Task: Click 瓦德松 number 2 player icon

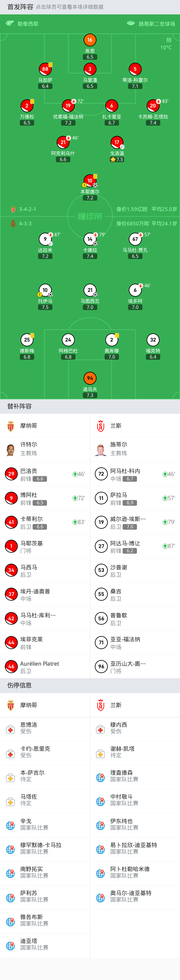Action: (x=27, y=105)
